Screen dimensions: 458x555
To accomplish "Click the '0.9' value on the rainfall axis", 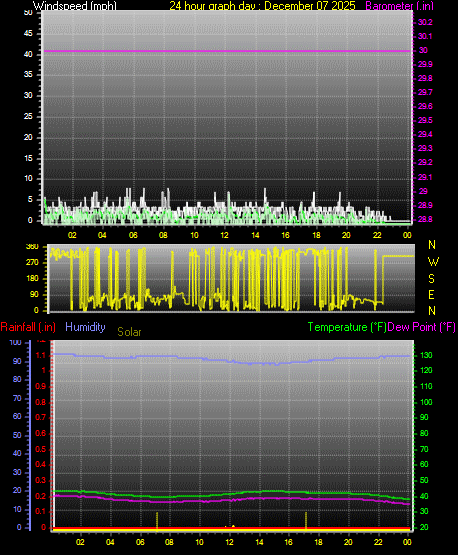I will point(41,386).
